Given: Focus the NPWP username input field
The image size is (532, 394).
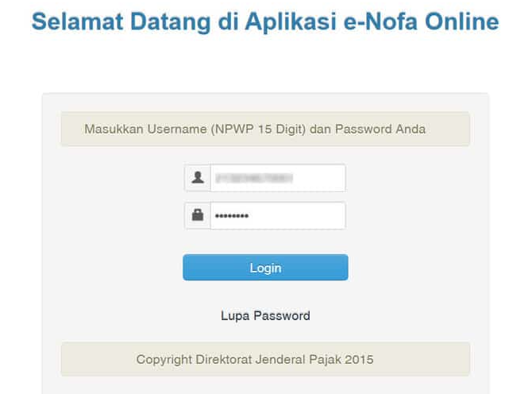Looking at the screenshot, I should tap(278, 178).
